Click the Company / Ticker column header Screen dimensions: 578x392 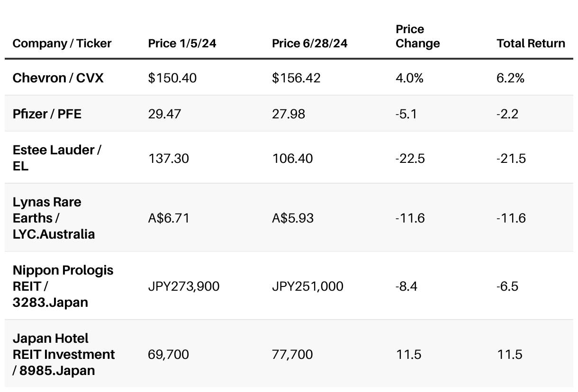tap(62, 44)
